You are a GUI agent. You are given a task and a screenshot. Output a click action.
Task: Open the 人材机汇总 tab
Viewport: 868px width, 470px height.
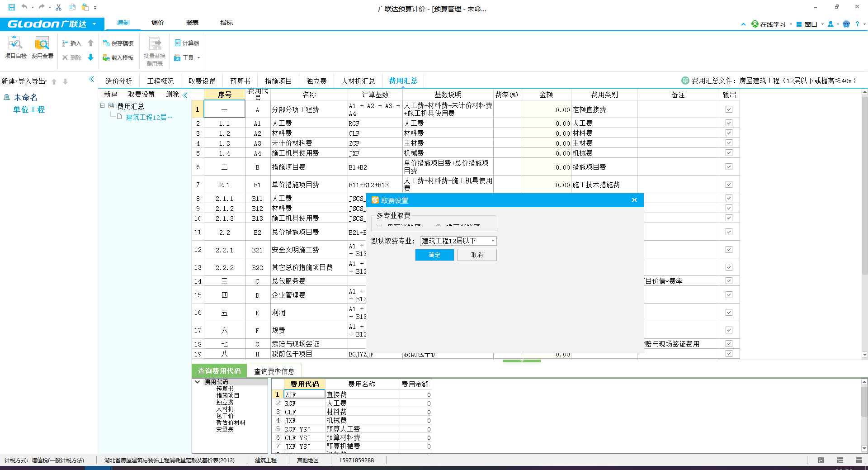[x=358, y=81]
